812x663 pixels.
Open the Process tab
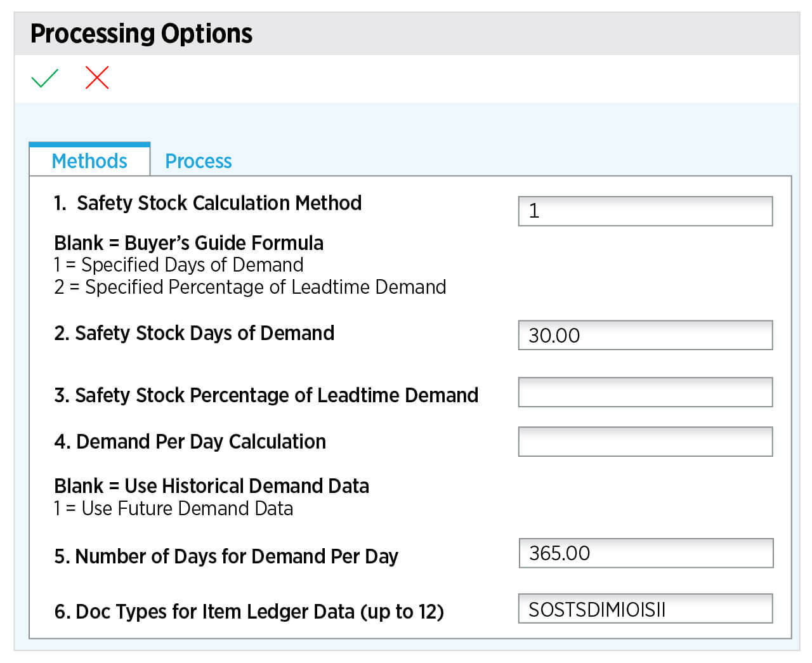tap(198, 161)
